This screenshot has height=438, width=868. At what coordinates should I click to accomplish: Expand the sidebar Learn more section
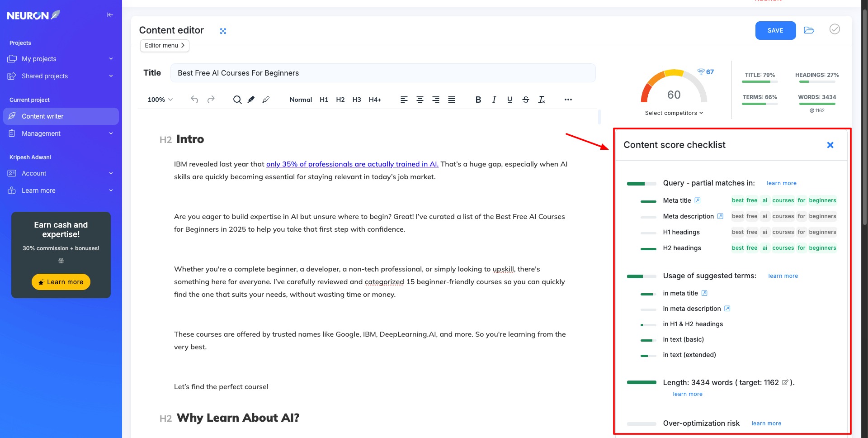tap(61, 190)
